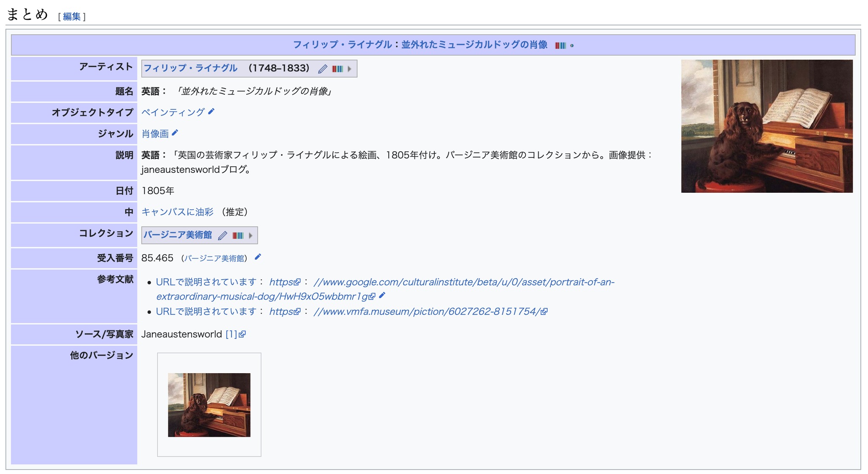Click the Wikidata barcode icon in the title header
Viewport: 868px width, 474px height.
560,45
